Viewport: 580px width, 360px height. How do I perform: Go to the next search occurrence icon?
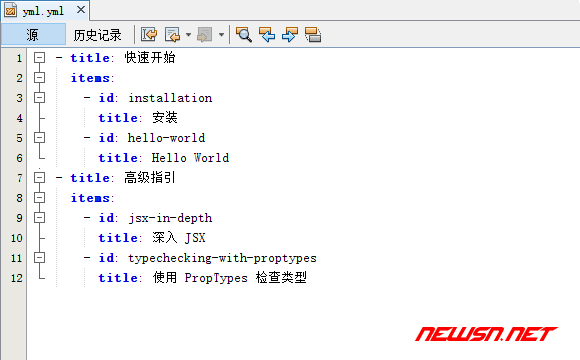(x=290, y=35)
